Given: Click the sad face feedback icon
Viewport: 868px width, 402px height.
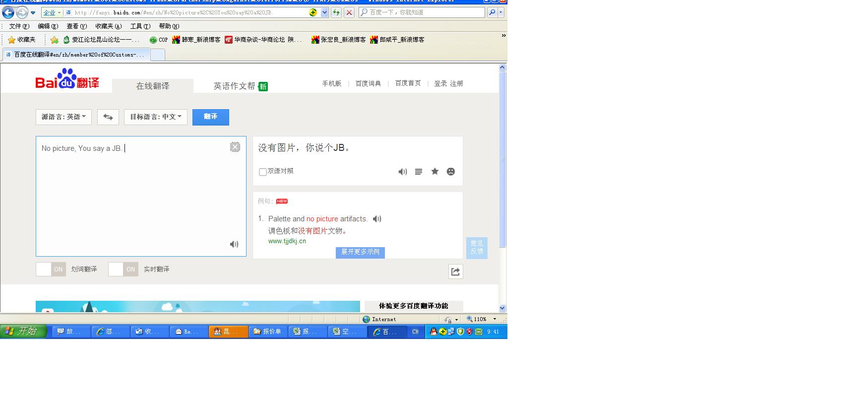Looking at the screenshot, I should [x=451, y=172].
